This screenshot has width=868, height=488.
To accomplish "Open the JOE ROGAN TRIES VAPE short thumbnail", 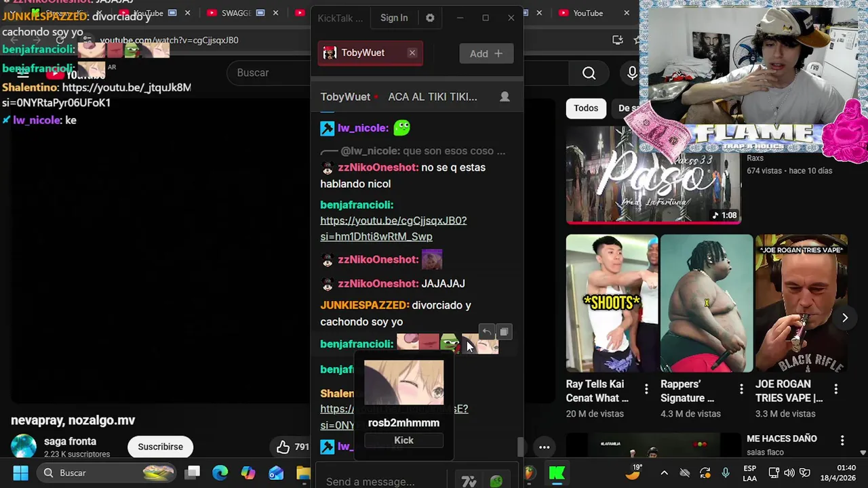I will pos(802,303).
